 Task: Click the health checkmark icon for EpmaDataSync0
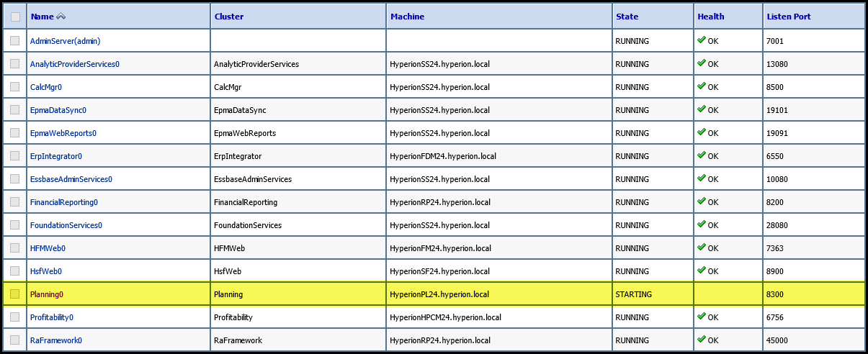[x=702, y=109]
